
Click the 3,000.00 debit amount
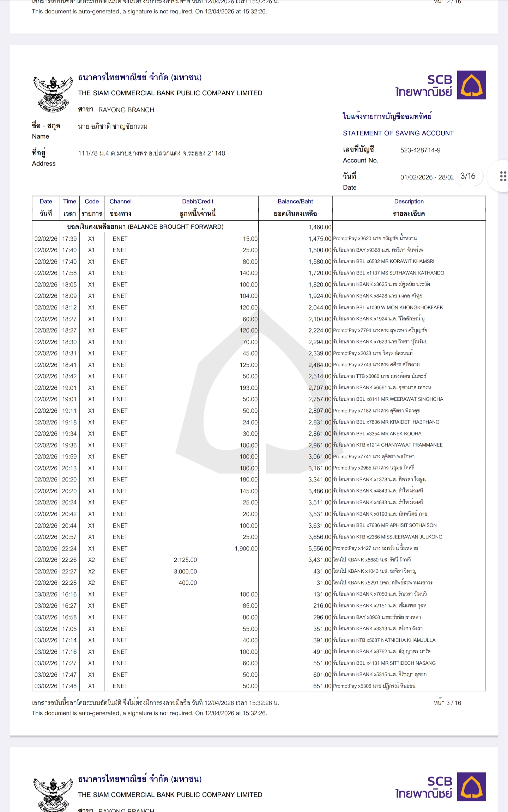(185, 571)
